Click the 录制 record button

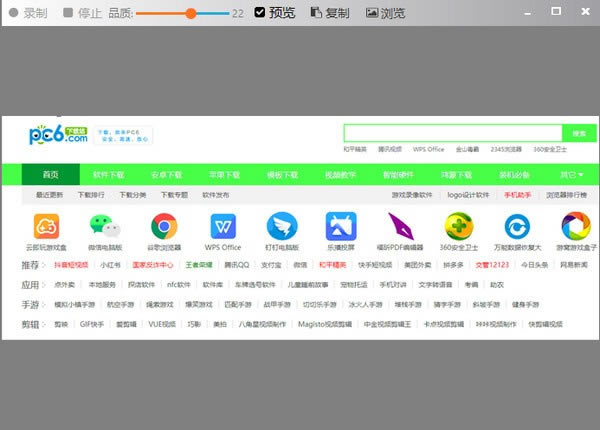click(28, 13)
